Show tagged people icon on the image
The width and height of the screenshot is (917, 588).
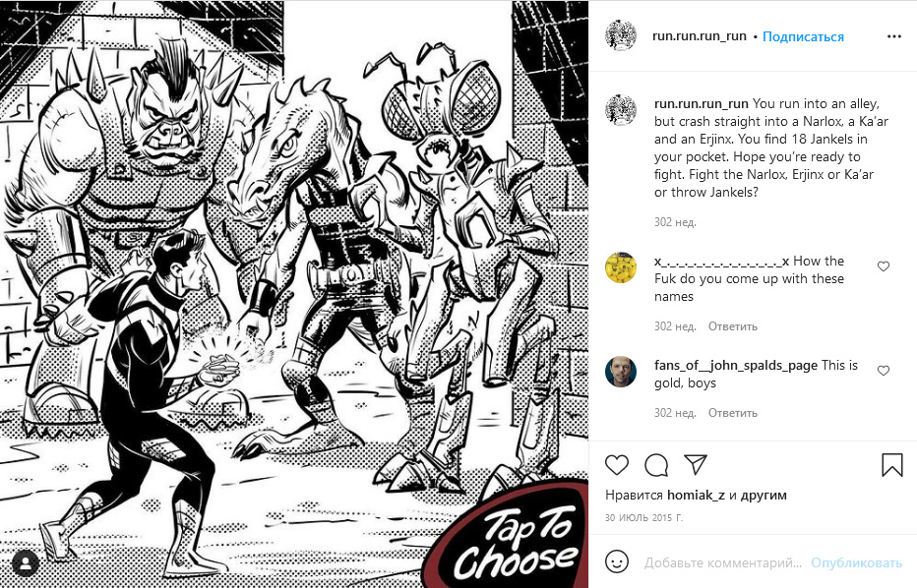coord(26,563)
